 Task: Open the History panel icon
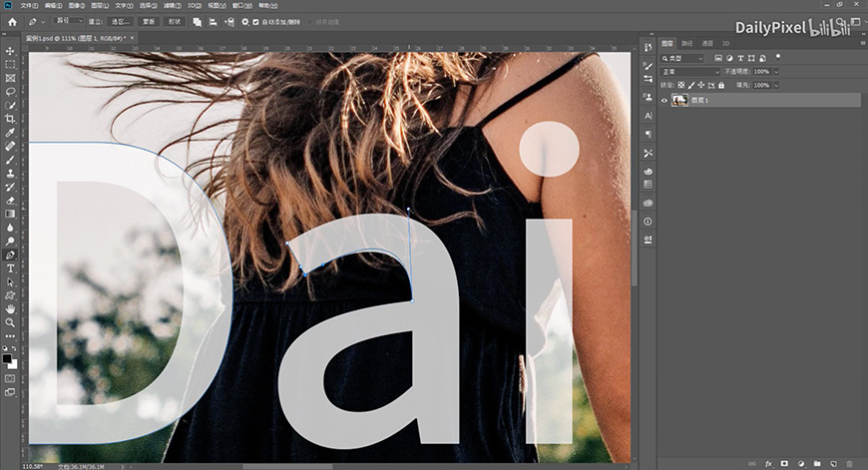[648, 48]
